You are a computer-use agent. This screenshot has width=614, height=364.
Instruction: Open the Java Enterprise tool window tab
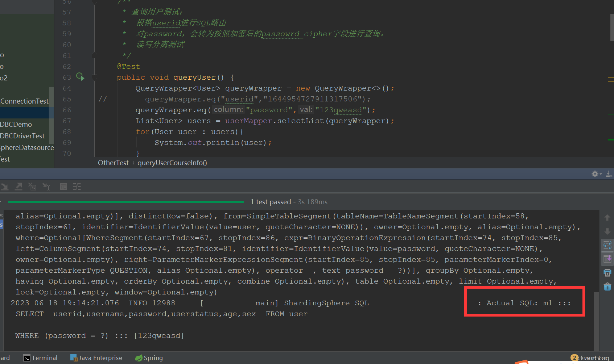(x=96, y=358)
